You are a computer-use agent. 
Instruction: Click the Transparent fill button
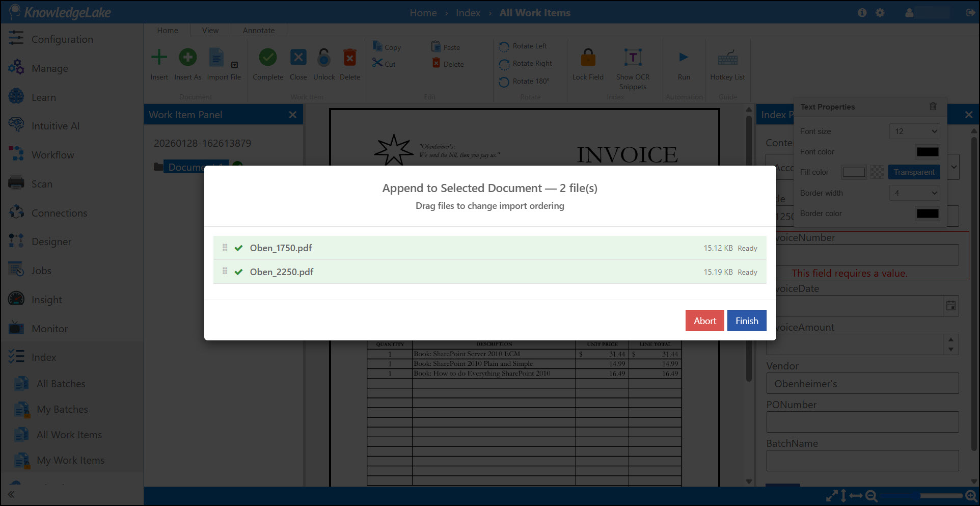point(914,172)
